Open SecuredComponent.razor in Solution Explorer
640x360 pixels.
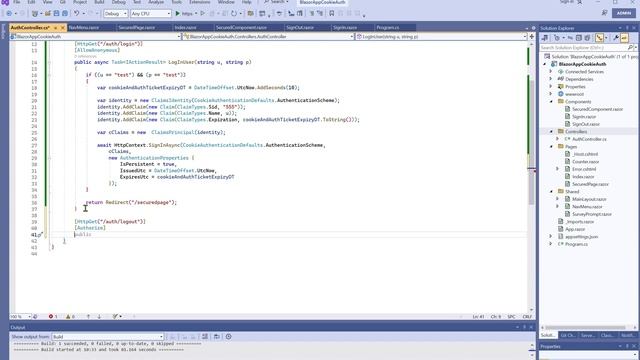pos(597,109)
